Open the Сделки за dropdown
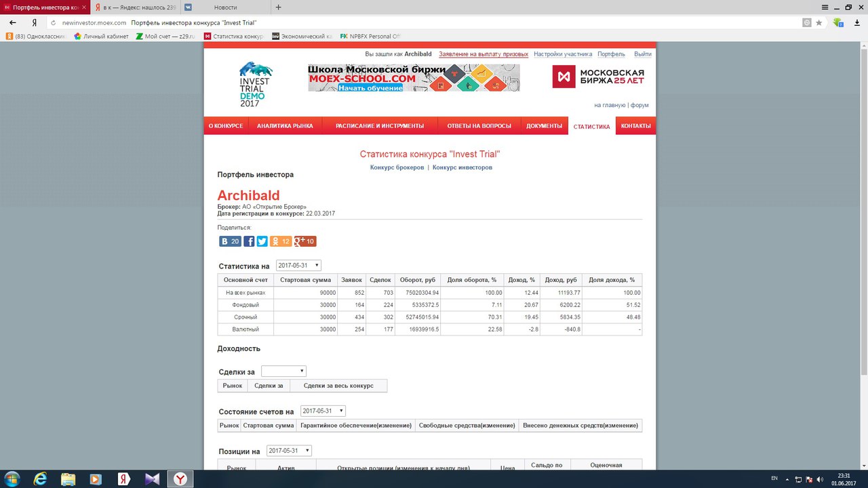The width and height of the screenshot is (868, 488). click(x=284, y=371)
